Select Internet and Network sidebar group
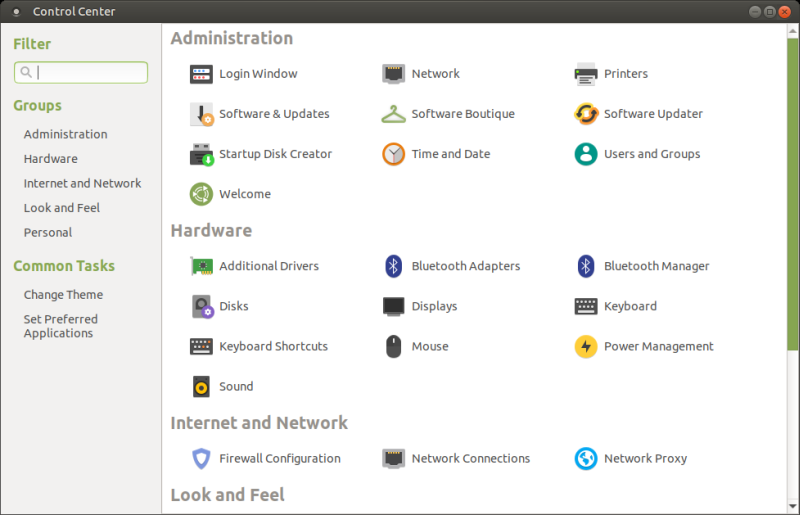 83,183
